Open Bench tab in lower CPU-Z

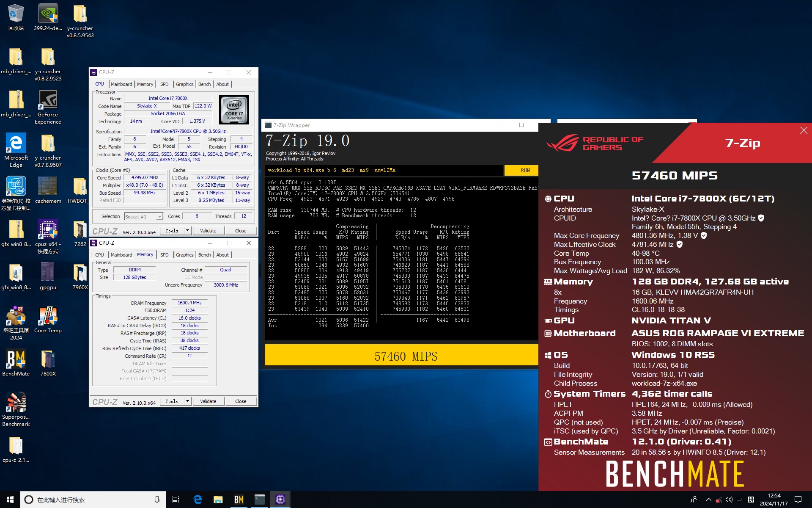(204, 255)
